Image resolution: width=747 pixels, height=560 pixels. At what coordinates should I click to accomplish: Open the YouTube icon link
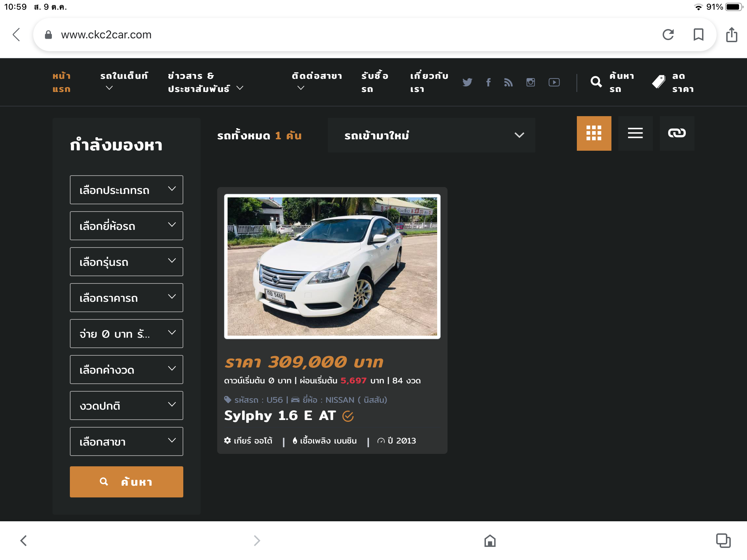[x=554, y=82]
